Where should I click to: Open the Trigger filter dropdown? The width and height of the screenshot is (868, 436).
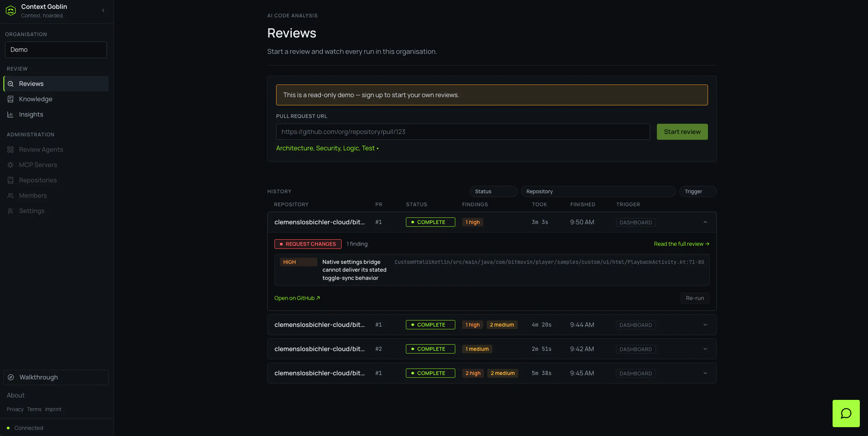698,192
